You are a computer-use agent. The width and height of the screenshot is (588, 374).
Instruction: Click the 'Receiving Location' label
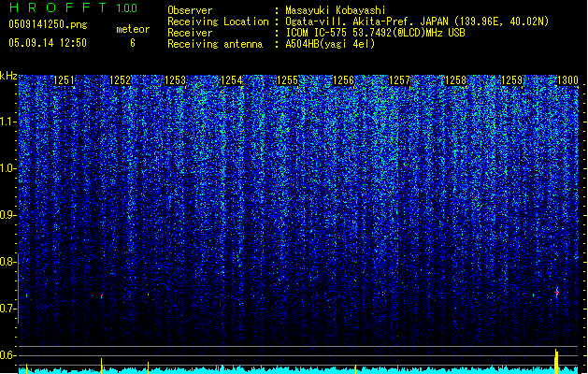point(218,22)
